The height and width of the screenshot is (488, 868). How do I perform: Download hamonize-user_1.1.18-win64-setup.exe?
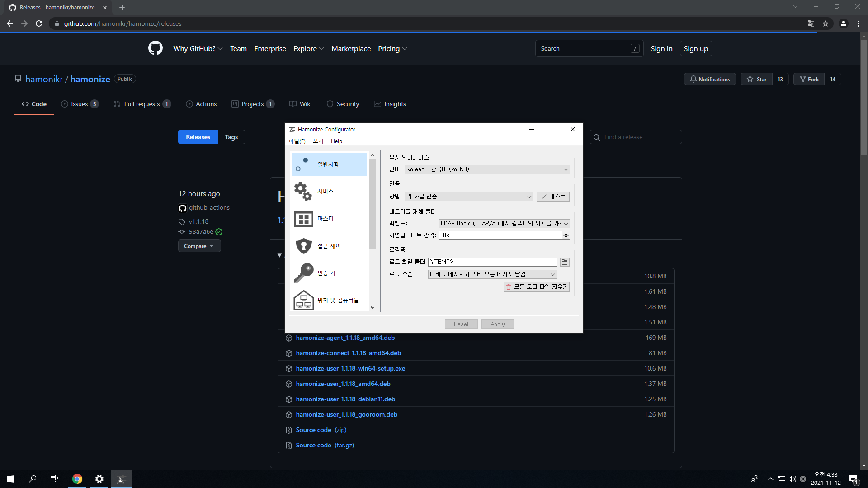350,369
